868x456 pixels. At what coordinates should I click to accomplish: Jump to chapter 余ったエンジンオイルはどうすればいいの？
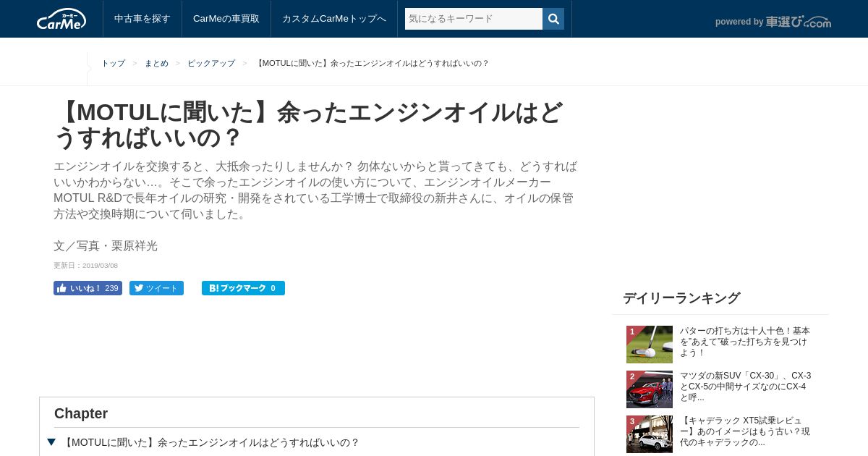[x=210, y=442]
